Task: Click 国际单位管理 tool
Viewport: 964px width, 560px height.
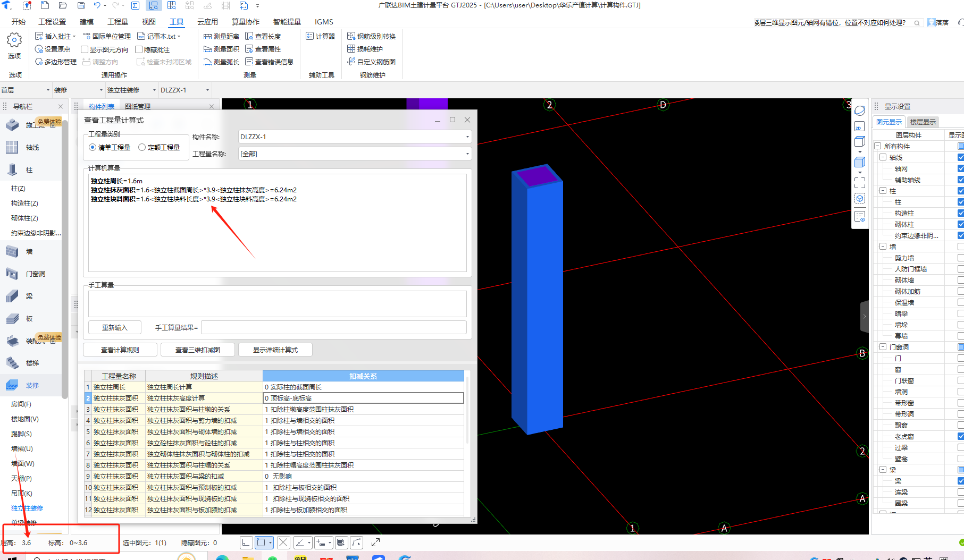Action: tap(106, 36)
